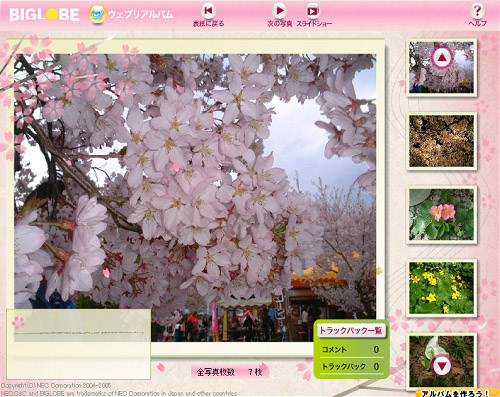Click the ウェブリアルバム globe icon
This screenshot has height=397, width=500.
97,14
